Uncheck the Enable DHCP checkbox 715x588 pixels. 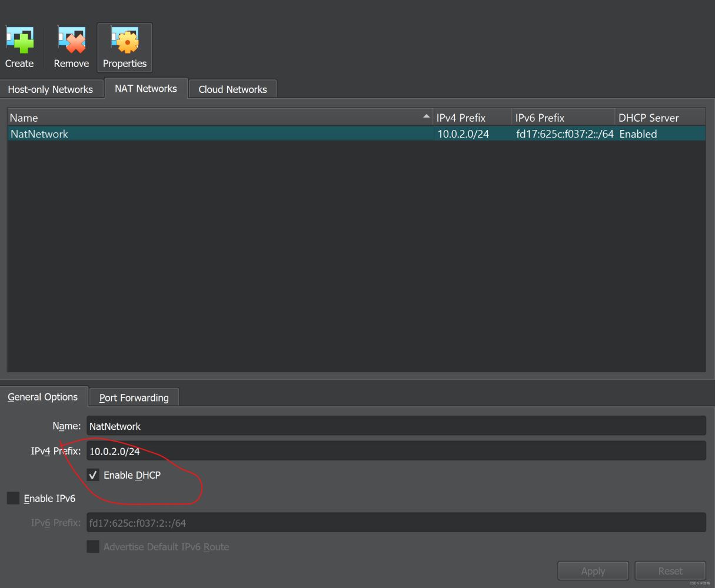point(93,475)
